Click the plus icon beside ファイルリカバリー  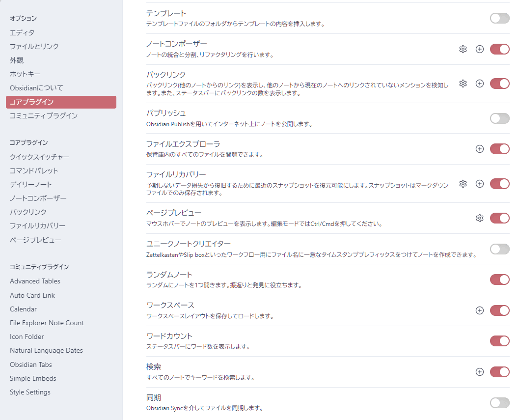[480, 184]
